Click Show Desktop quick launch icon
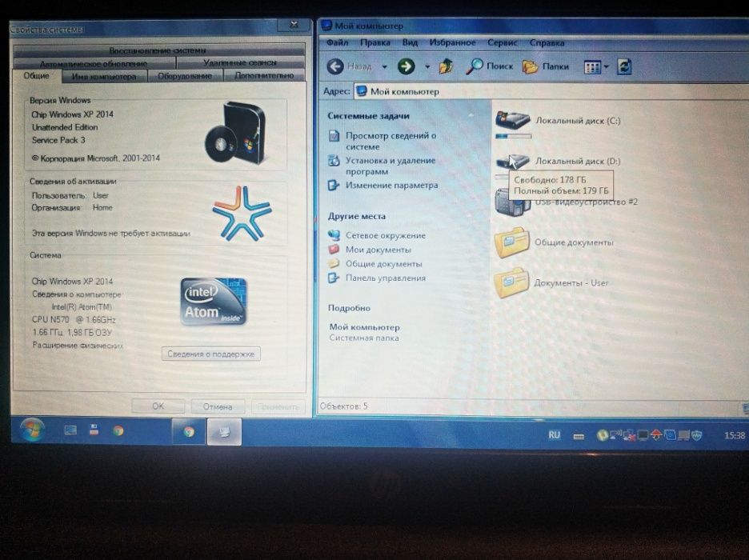Image resolution: width=749 pixels, height=560 pixels. coord(70,430)
